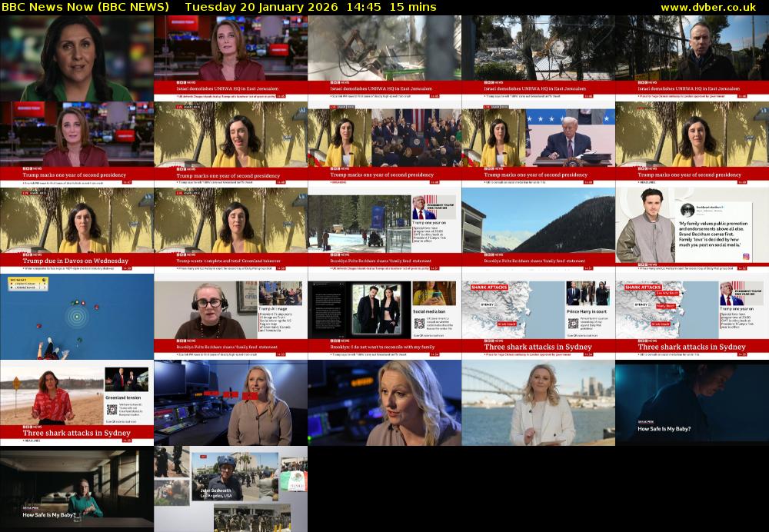Click the PRESIDENT TRUMP ONE YEAR ON graphic
Viewport: 769px width, 532px height.
pyautogui.click(x=744, y=291)
